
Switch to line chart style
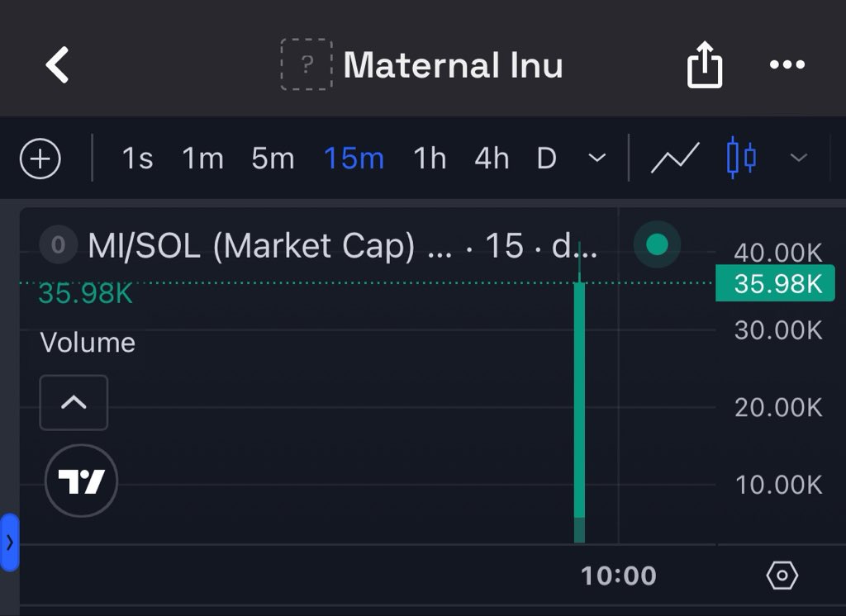click(x=675, y=158)
